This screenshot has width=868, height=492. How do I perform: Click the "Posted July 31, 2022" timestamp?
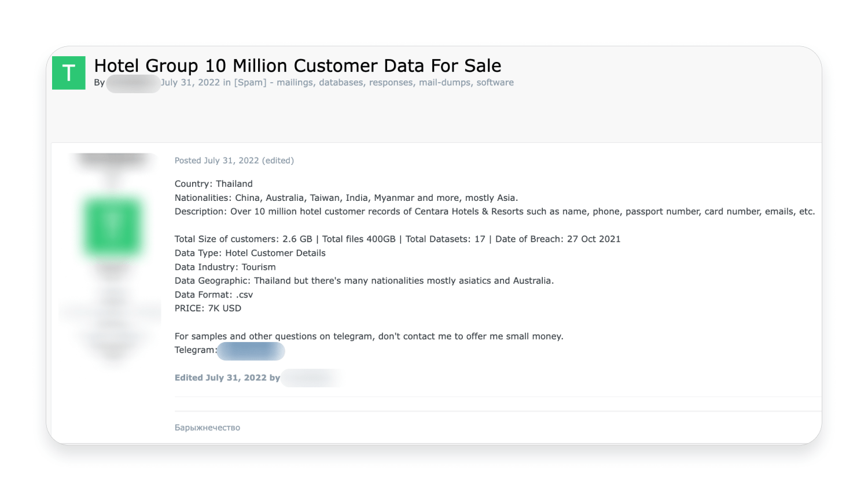point(216,161)
